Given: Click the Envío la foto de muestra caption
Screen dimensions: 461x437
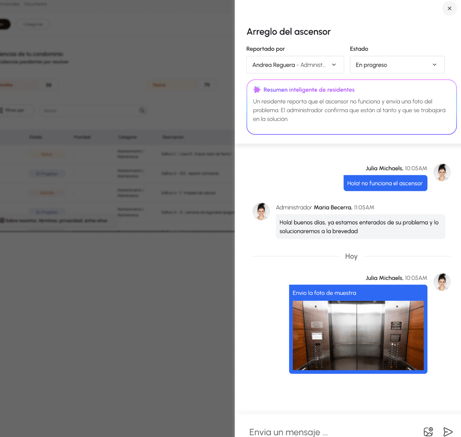Looking at the screenshot, I should 324,293.
